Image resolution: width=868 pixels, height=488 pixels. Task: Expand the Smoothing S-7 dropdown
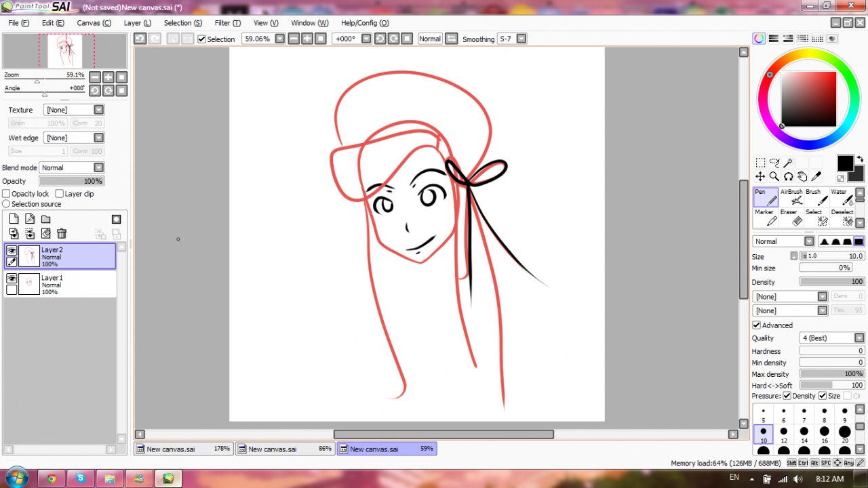521,39
